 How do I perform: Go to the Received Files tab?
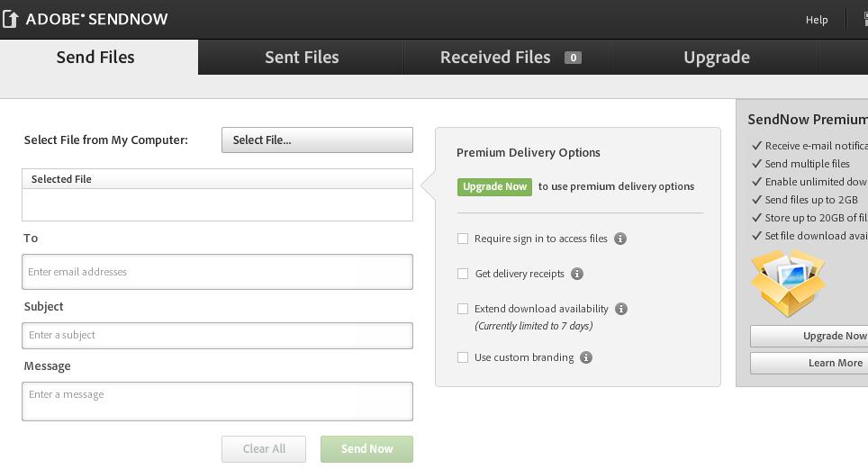click(x=508, y=57)
